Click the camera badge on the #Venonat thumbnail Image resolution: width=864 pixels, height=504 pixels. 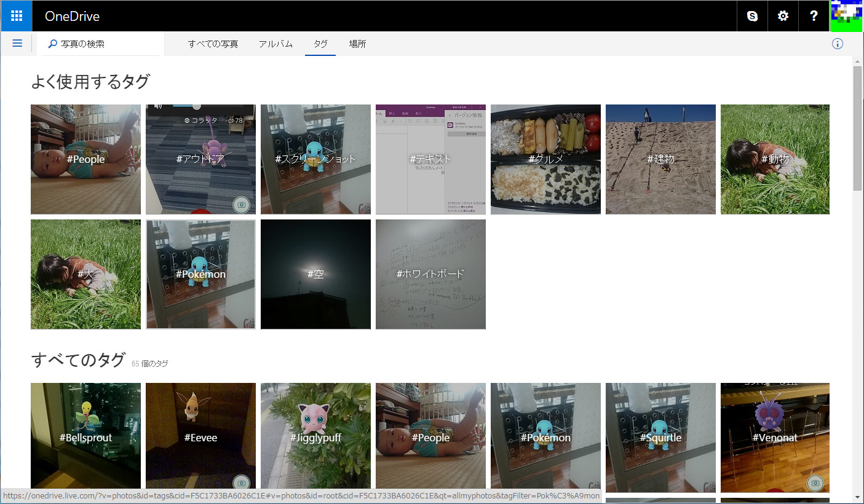click(815, 484)
